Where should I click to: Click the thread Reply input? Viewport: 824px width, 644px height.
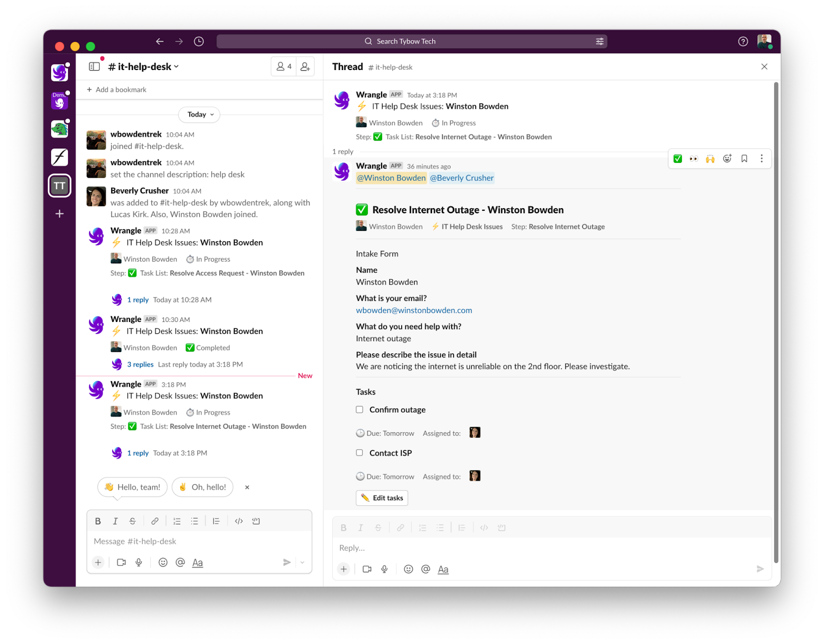[x=552, y=548]
